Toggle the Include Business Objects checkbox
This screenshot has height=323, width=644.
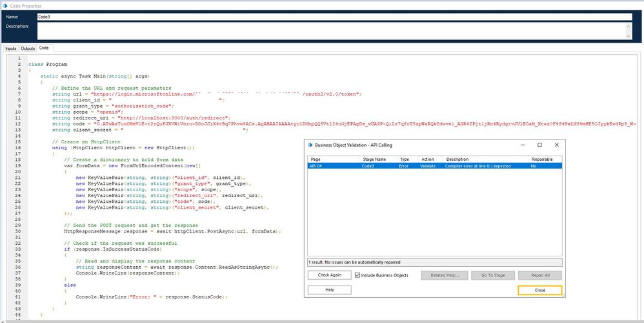point(358,275)
